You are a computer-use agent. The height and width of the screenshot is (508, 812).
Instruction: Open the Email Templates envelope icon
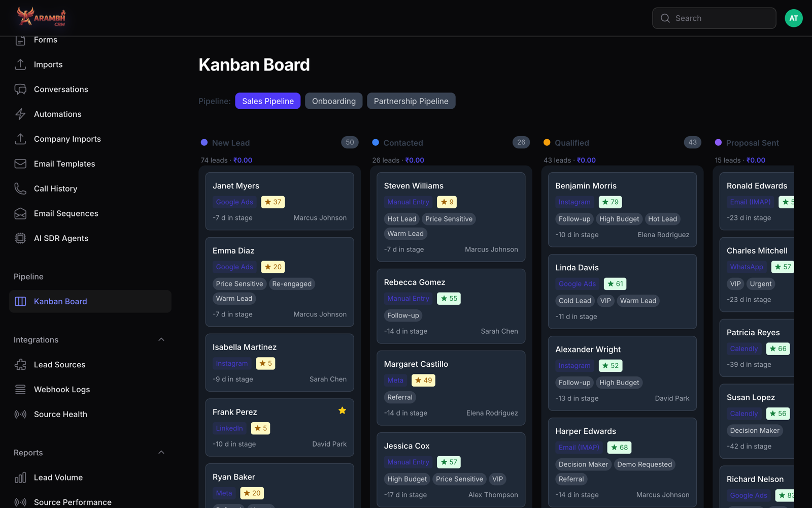click(x=20, y=164)
